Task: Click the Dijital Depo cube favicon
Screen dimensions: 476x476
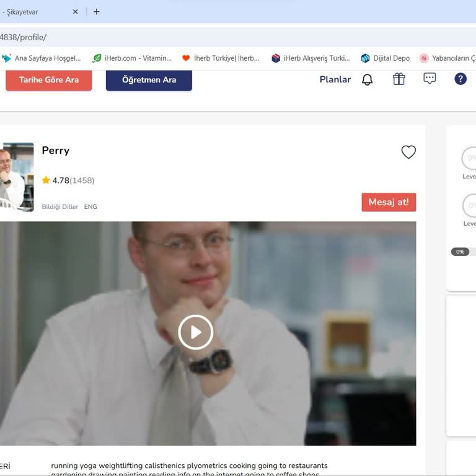Action: (365, 58)
